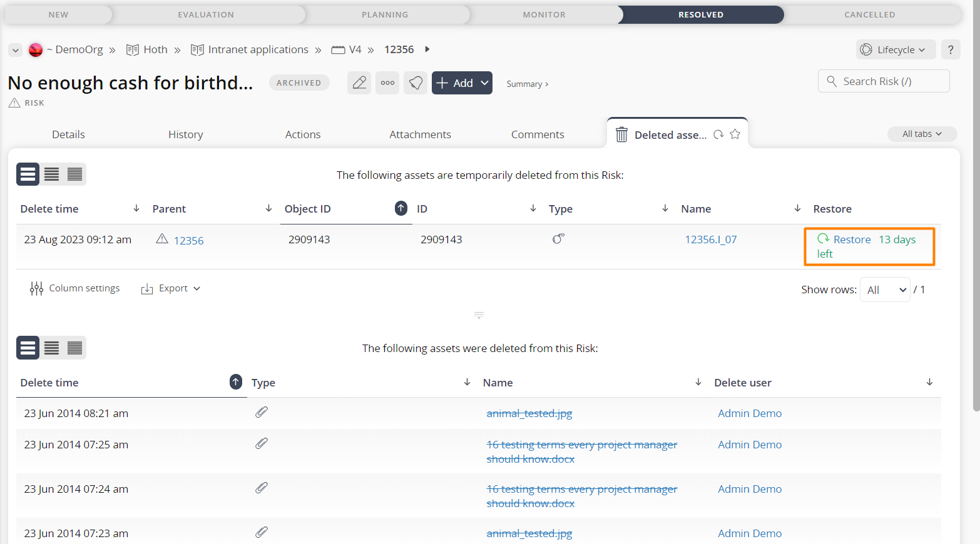
Task: Click attachment icon for 07:25 am row
Action: [x=262, y=443]
